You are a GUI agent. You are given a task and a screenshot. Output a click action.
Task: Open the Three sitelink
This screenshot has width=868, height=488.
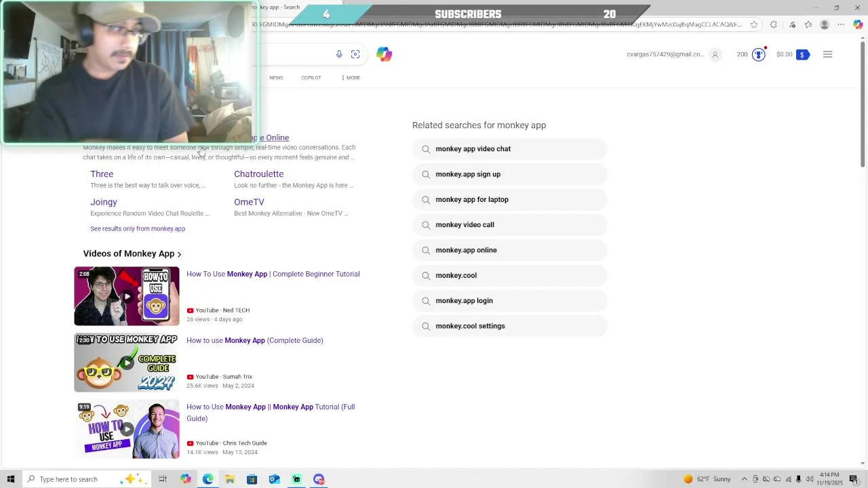point(102,174)
